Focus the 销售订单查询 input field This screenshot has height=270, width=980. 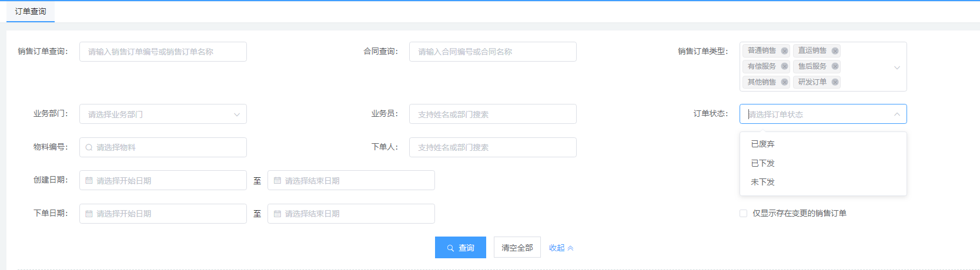pos(163,52)
